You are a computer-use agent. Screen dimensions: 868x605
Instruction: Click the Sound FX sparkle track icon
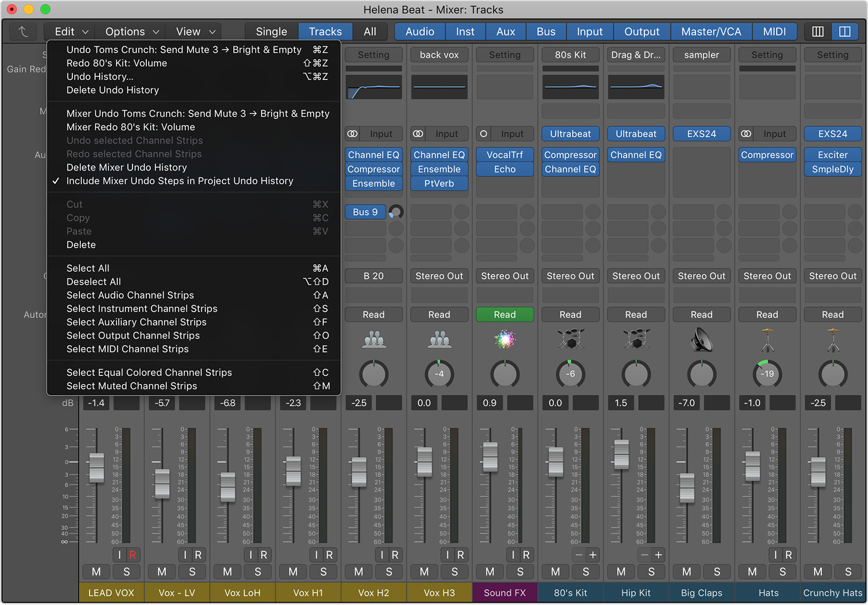505,340
